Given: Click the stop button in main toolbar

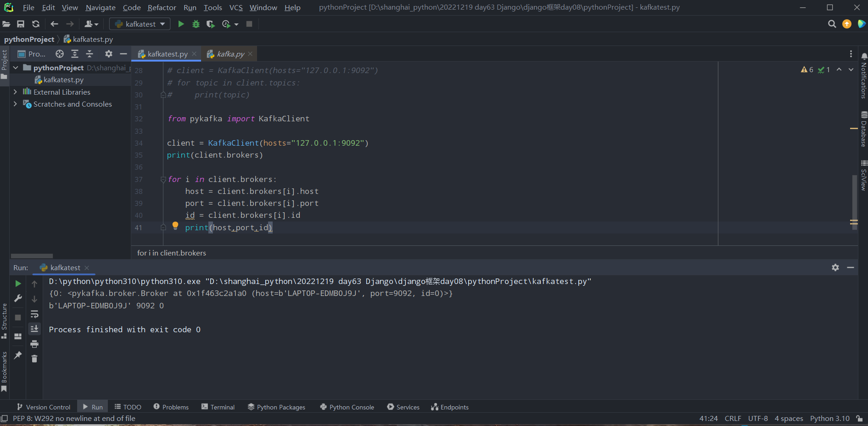Looking at the screenshot, I should pos(249,24).
